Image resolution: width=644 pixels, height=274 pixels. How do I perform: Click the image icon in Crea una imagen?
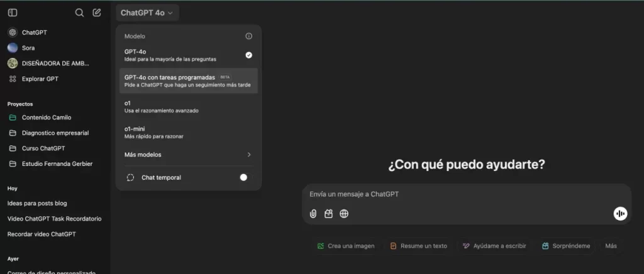(321, 246)
